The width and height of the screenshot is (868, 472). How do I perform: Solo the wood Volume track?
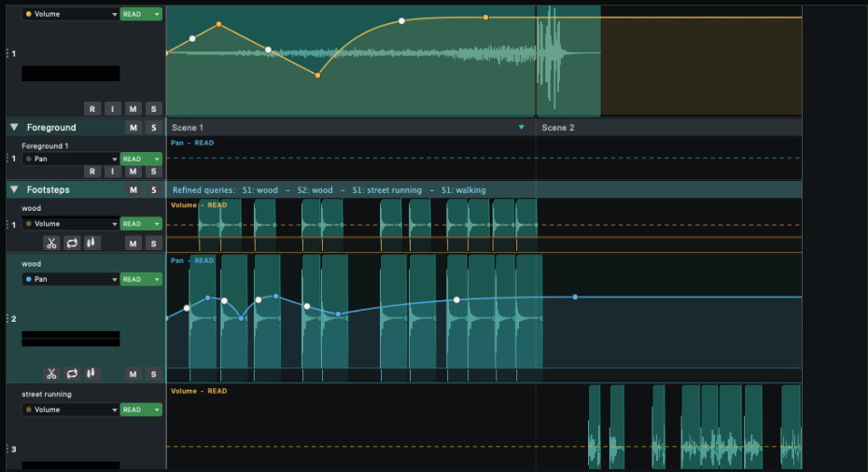click(153, 243)
